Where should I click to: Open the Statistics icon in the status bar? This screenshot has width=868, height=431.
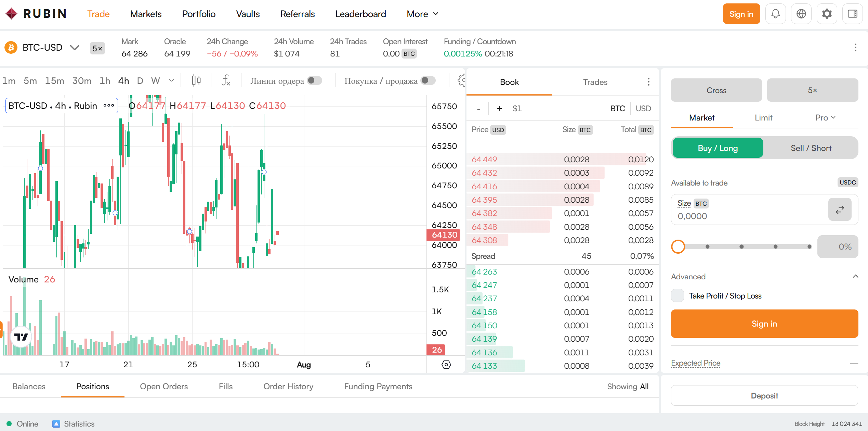56,424
